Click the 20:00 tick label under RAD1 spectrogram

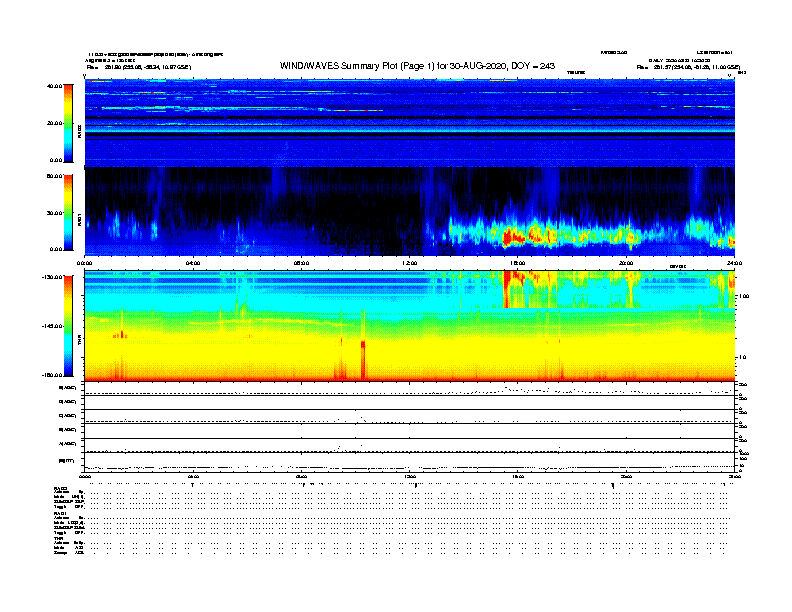tap(626, 263)
